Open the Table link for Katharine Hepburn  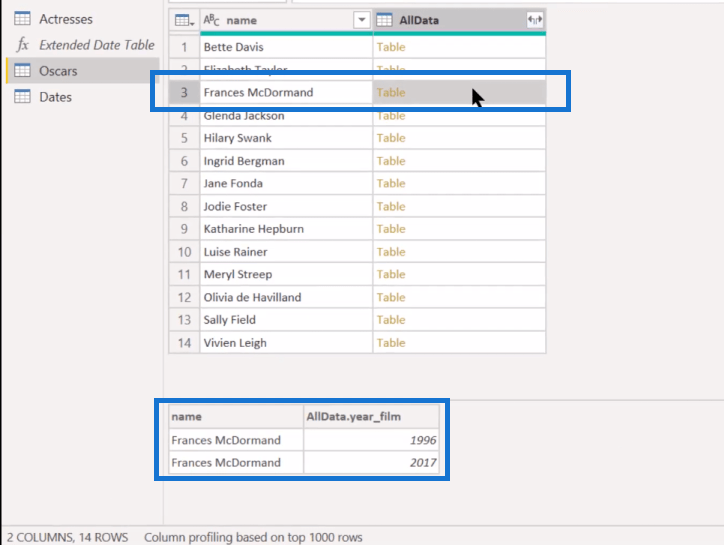391,229
